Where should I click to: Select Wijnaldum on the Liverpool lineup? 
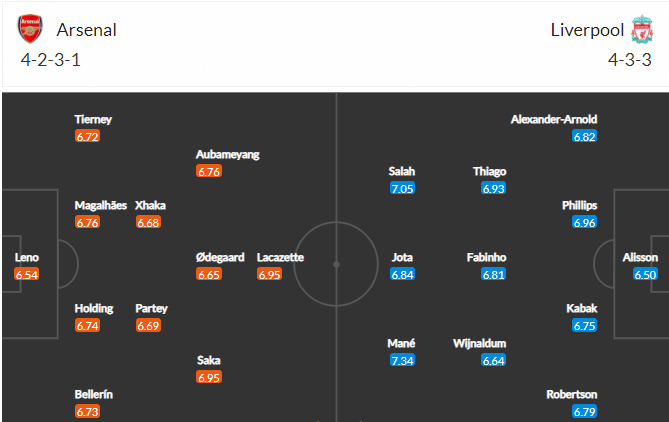480,343
